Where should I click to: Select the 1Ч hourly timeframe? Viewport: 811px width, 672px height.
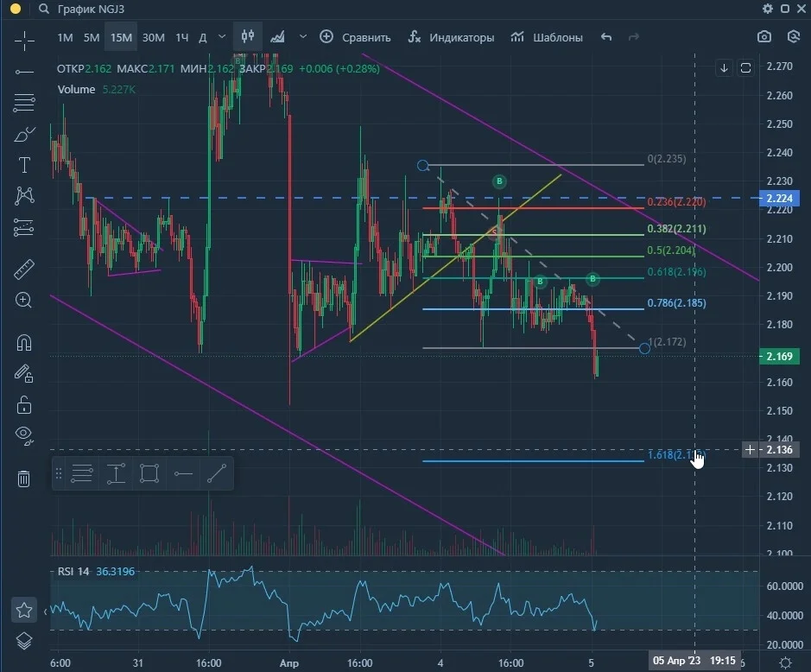182,37
